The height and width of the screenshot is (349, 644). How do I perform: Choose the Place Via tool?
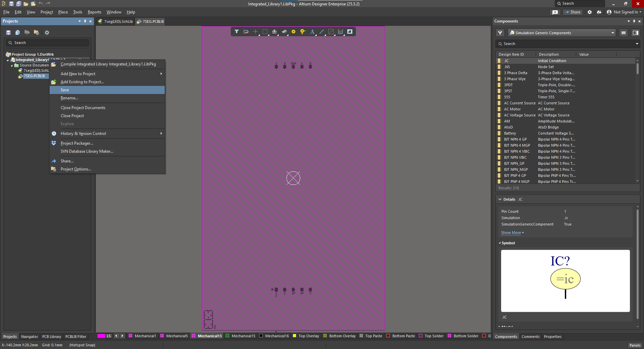pyautogui.click(x=303, y=32)
